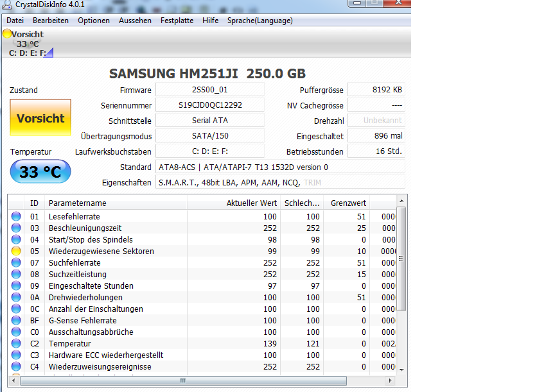Click the 33 °C temperature badge
The height and width of the screenshot is (392, 555).
[40, 171]
